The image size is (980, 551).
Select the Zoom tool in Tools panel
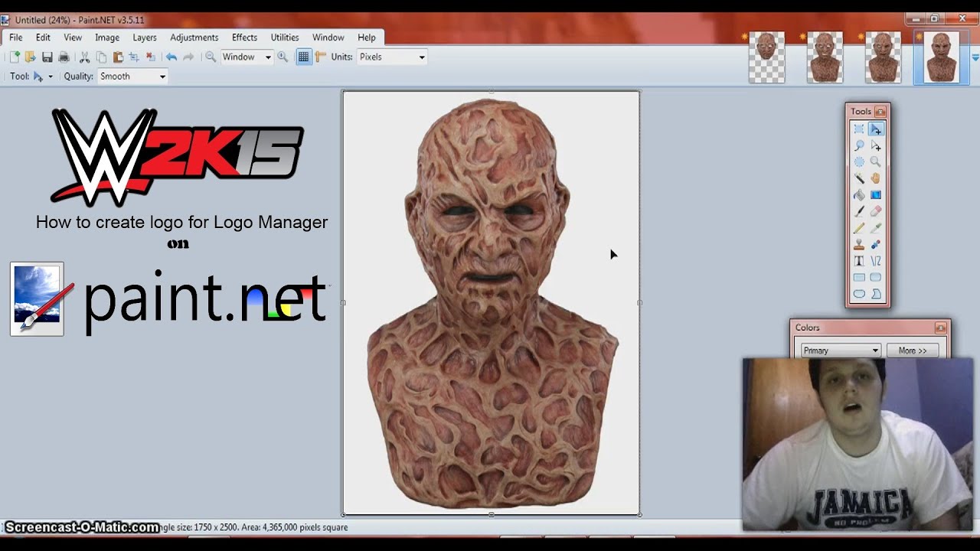(x=876, y=162)
